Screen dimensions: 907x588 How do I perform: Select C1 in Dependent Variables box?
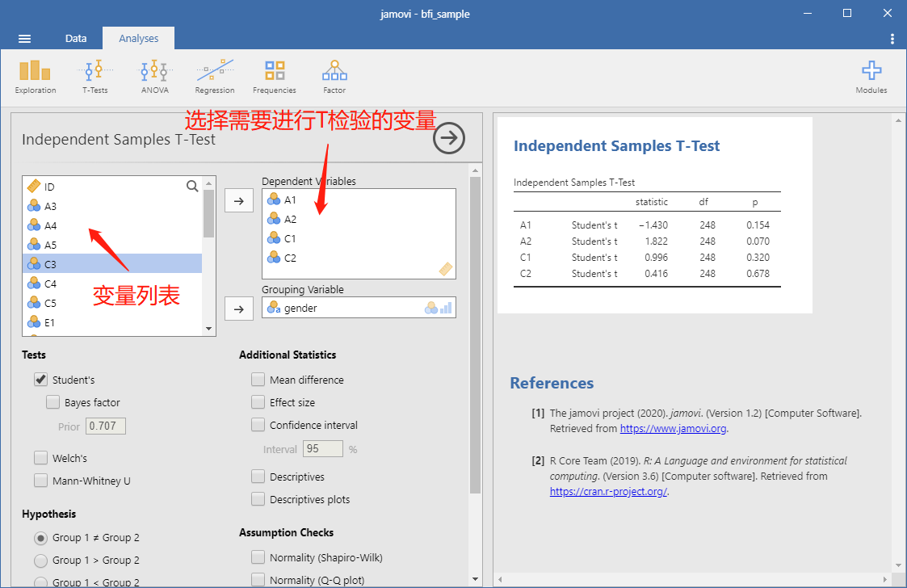click(359, 238)
